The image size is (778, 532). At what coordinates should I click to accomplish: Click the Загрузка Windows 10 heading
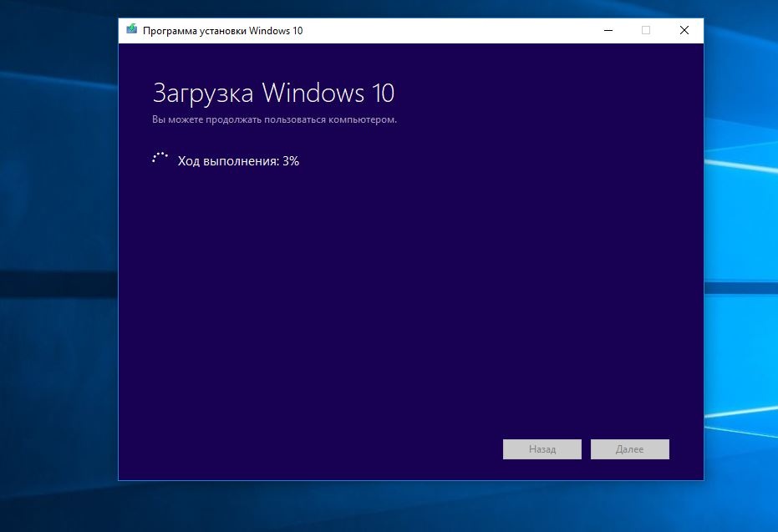coord(273,92)
